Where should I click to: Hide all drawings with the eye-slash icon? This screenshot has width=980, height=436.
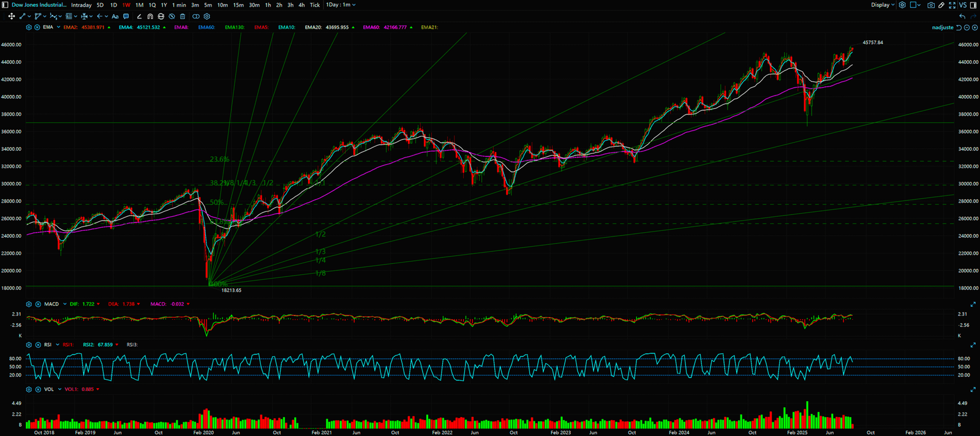pos(172,17)
